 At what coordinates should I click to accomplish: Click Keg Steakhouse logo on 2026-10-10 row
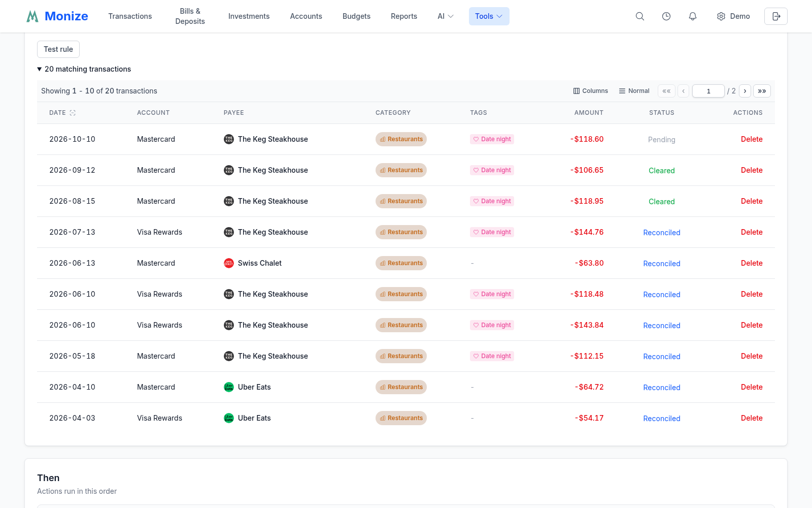pyautogui.click(x=229, y=139)
